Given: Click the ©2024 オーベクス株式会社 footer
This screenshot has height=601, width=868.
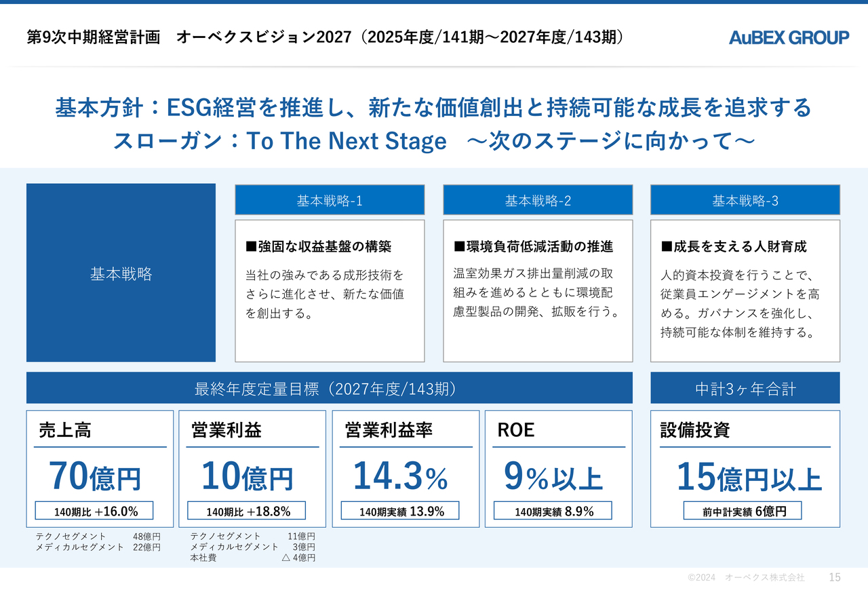Looking at the screenshot, I should pos(746,577).
